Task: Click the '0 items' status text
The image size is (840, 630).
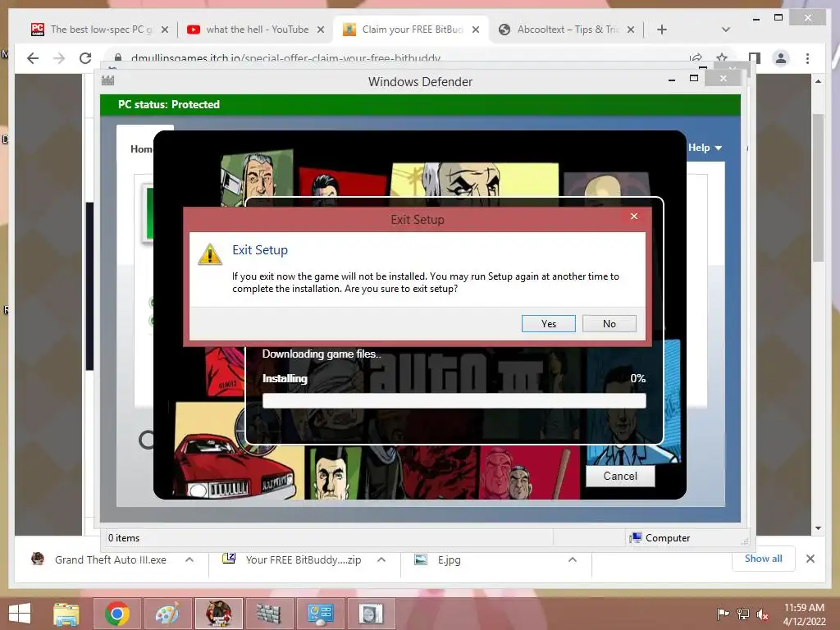Action: pos(124,538)
